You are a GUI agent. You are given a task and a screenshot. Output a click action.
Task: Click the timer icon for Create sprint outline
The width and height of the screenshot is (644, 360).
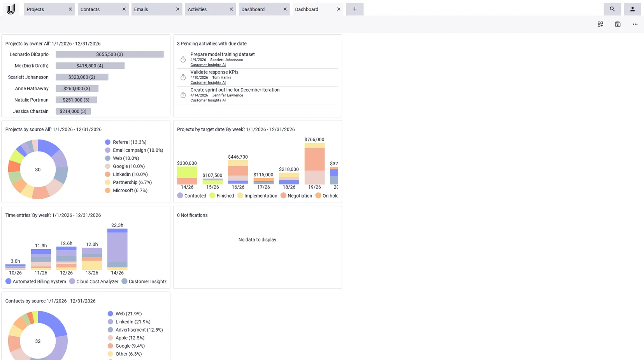pyautogui.click(x=183, y=95)
